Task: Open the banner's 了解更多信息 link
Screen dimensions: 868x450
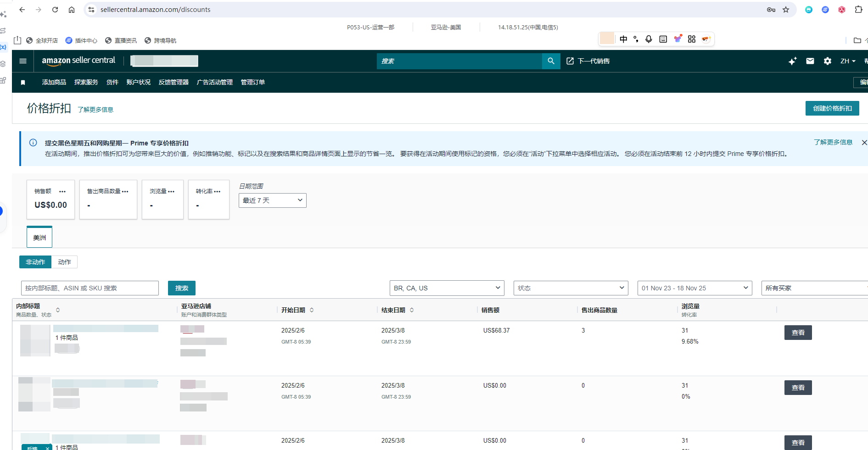Action: pos(833,142)
